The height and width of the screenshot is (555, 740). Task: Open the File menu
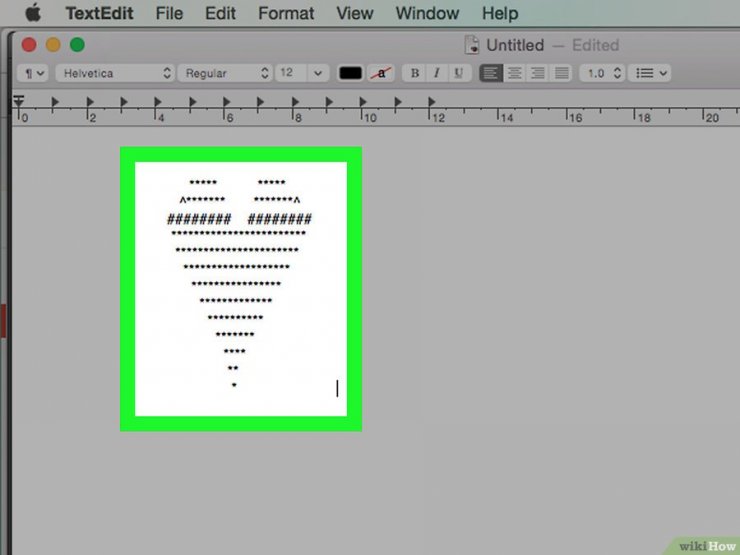[169, 13]
